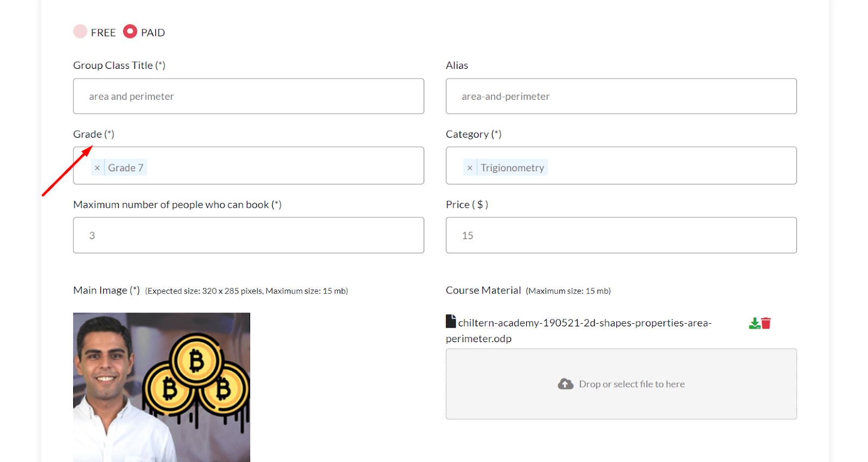
Task: Remove the Trigionometry category tag
Action: 470,168
